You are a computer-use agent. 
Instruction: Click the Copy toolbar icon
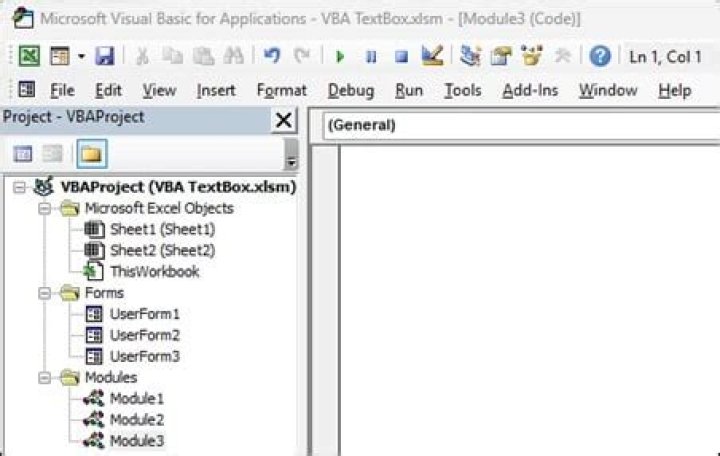173,56
